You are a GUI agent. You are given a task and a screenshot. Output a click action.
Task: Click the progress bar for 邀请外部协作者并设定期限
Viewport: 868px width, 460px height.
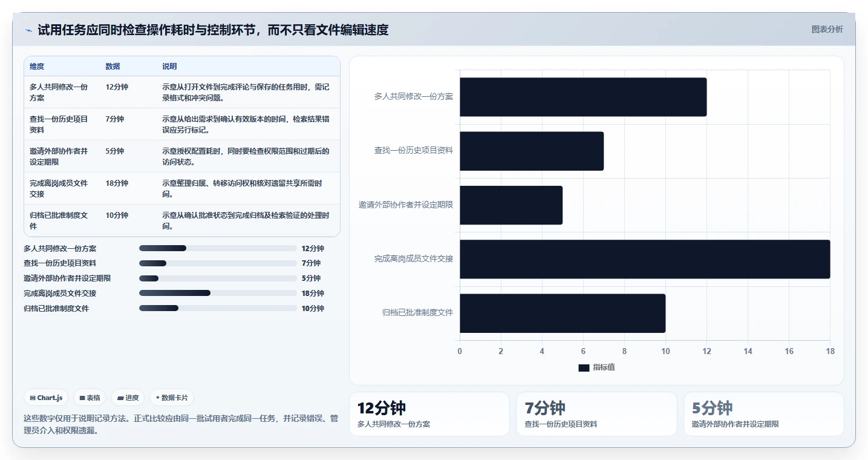[218, 278]
